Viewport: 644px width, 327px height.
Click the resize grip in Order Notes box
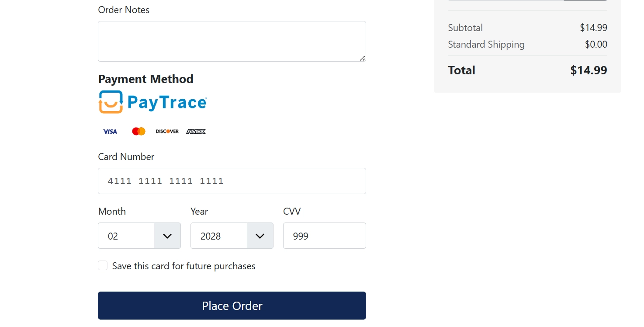[363, 58]
